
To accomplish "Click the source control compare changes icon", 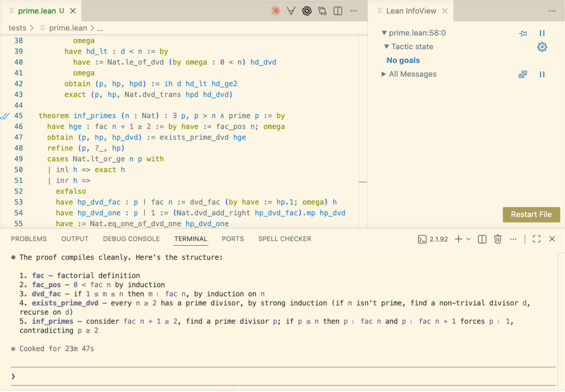I will 322,11.
